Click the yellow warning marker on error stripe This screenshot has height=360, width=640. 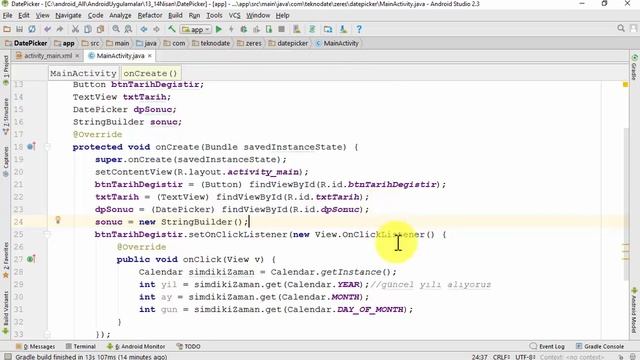(625, 84)
